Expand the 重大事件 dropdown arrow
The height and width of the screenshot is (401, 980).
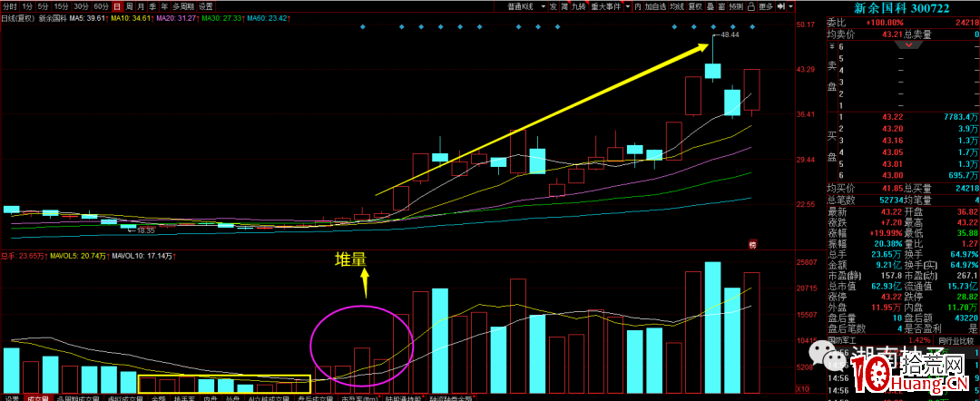point(628,7)
